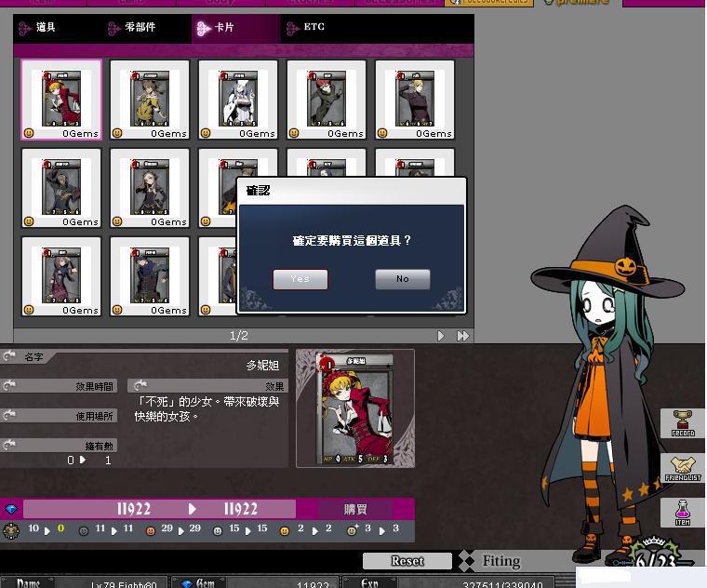The height and width of the screenshot is (588, 707).
Task: Click the white face coin showing 15
Action: point(218,531)
